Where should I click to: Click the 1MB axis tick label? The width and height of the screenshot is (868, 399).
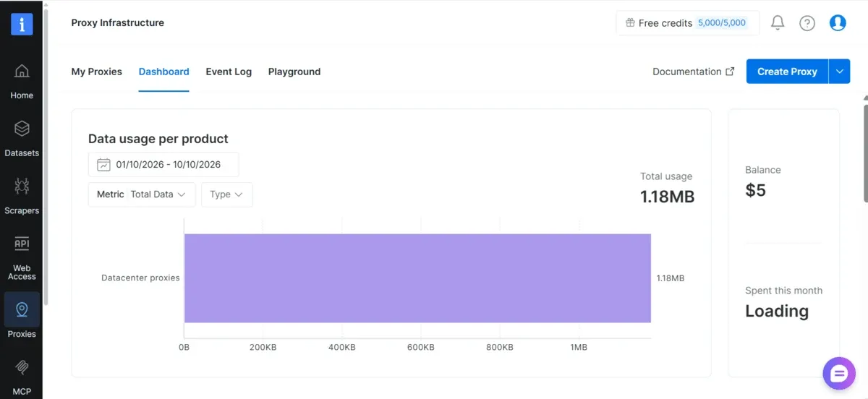579,348
